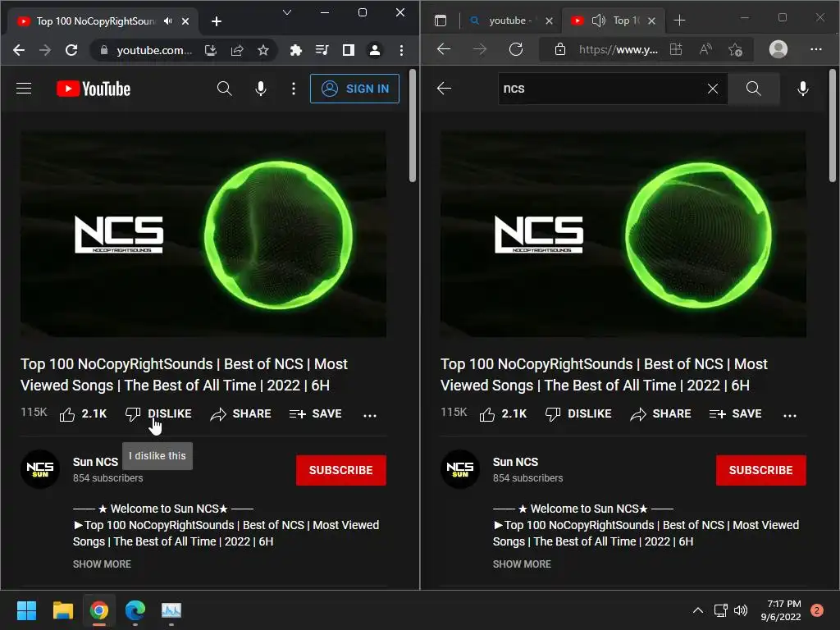Click Read aloud icon in Edge
The height and width of the screenshot is (630, 840).
(x=705, y=50)
